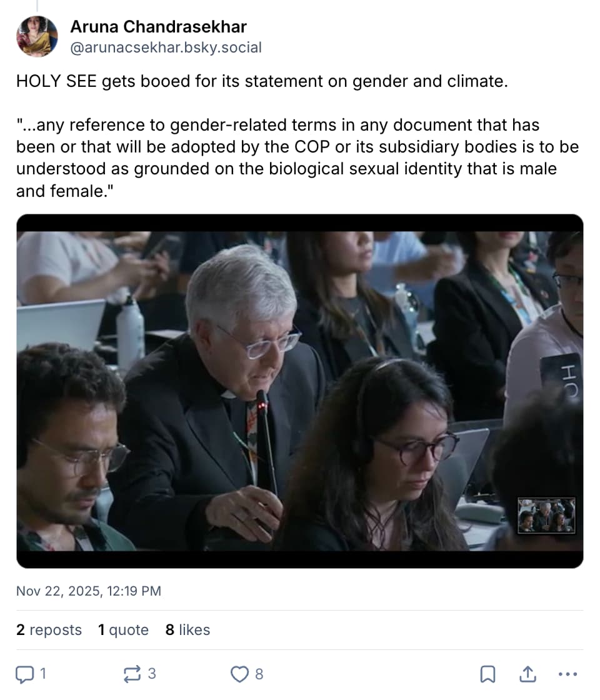Viewport: 600px width, 700px height.
Task: Open the single quote post
Action: [x=123, y=630]
